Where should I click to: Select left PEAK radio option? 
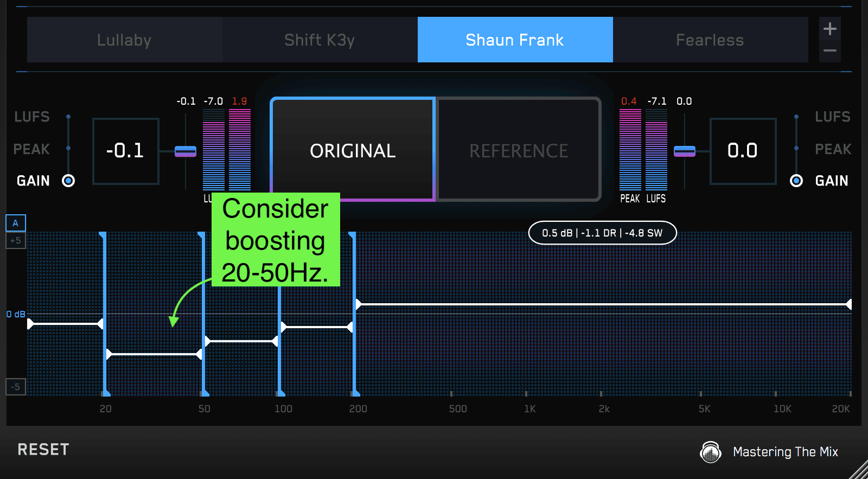pyautogui.click(x=68, y=148)
